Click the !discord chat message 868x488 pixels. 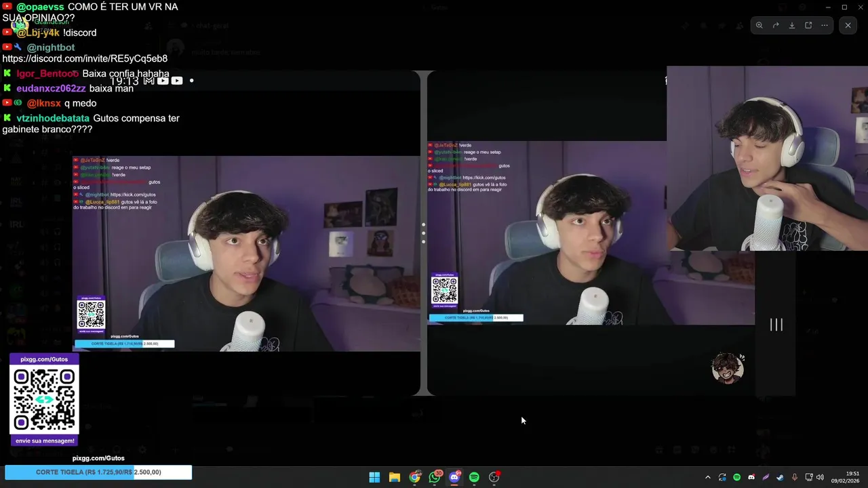point(79,33)
